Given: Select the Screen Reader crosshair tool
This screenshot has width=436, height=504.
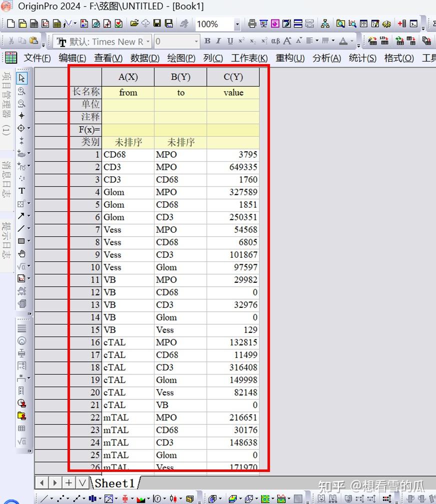Looking at the screenshot, I should [x=21, y=116].
